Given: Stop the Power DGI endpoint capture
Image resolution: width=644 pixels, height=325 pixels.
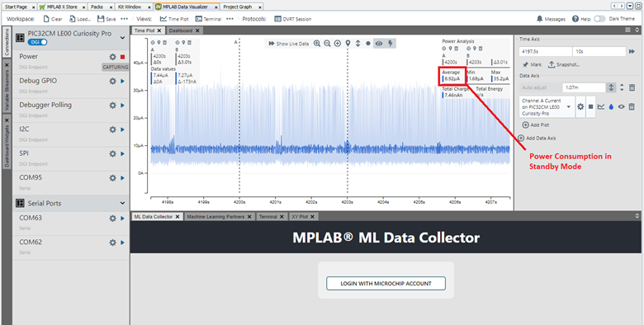Looking at the screenshot, I should [x=122, y=57].
